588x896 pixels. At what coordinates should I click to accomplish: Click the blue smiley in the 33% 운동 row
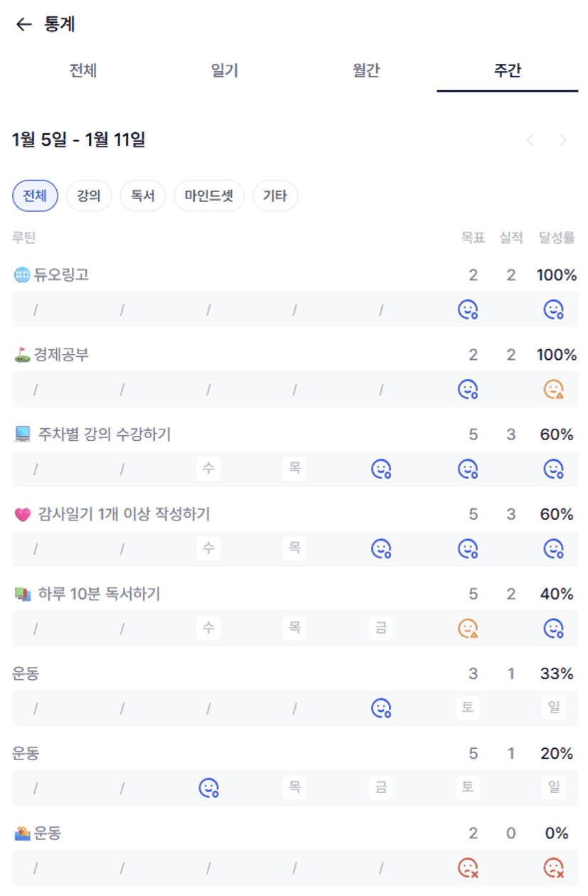coord(381,708)
